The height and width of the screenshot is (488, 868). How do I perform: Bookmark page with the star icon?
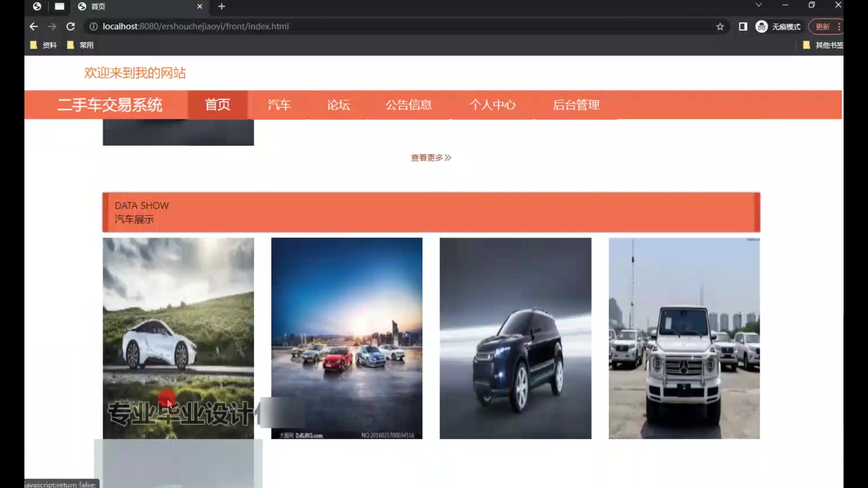(720, 27)
